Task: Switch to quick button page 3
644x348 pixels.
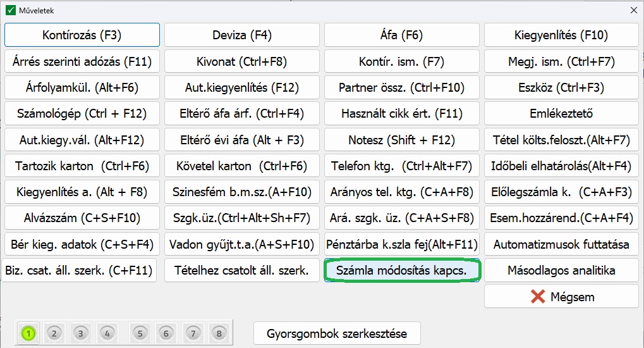Action: [x=80, y=333]
